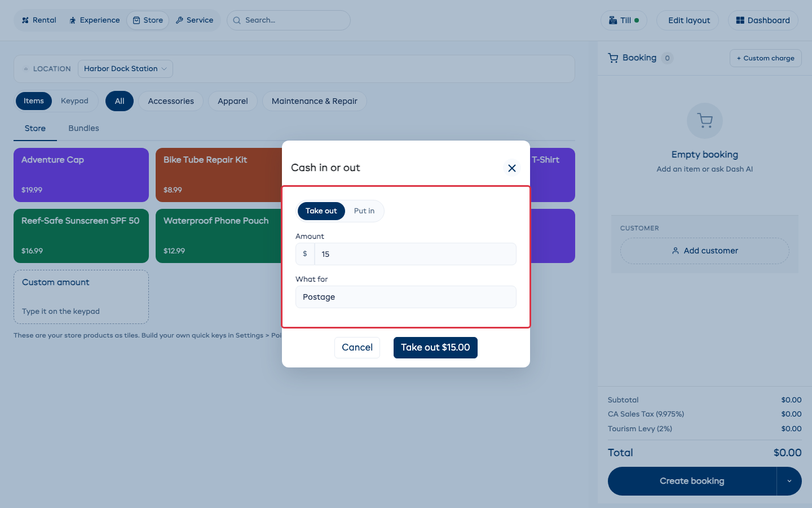This screenshot has width=812, height=508.
Task: Expand the Create booking options arrow
Action: pyautogui.click(x=789, y=481)
